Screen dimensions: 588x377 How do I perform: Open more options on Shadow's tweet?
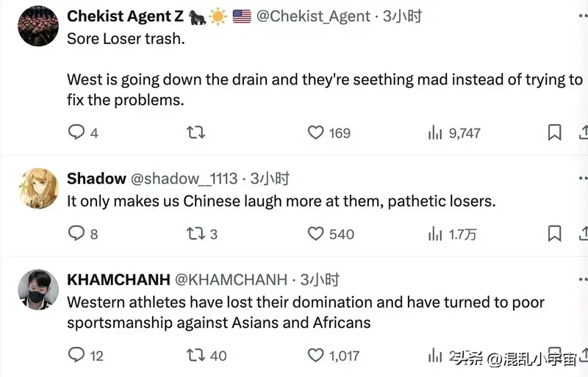[x=583, y=178]
